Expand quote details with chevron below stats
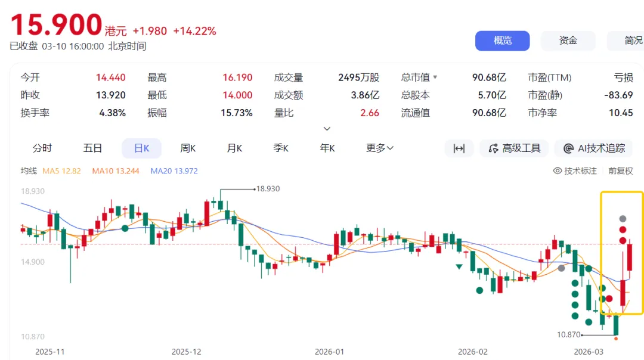Image resolution: width=644 pixels, height=360 pixels. [326, 128]
